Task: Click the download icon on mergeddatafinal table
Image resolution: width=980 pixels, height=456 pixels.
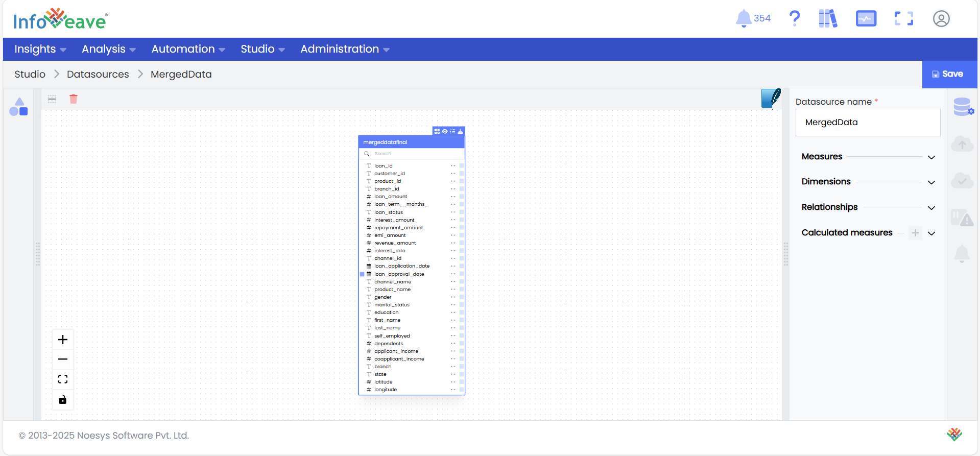Action: point(460,131)
